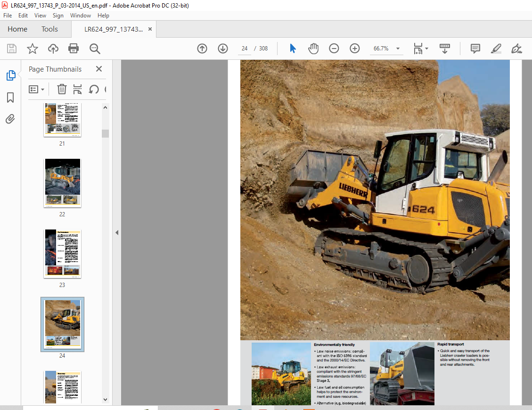Expand the page display options arrow
Screen dimensions: 532x410
tap(427, 49)
